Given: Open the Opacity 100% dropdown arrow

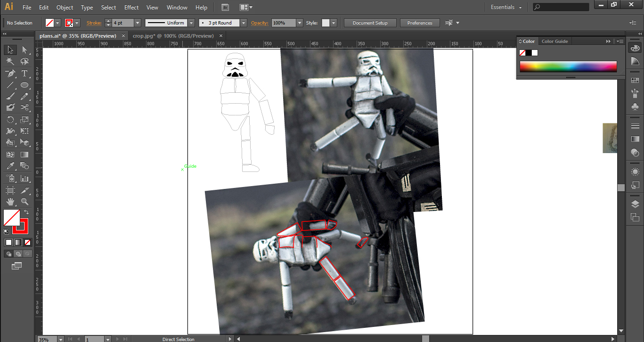Looking at the screenshot, I should (x=300, y=23).
